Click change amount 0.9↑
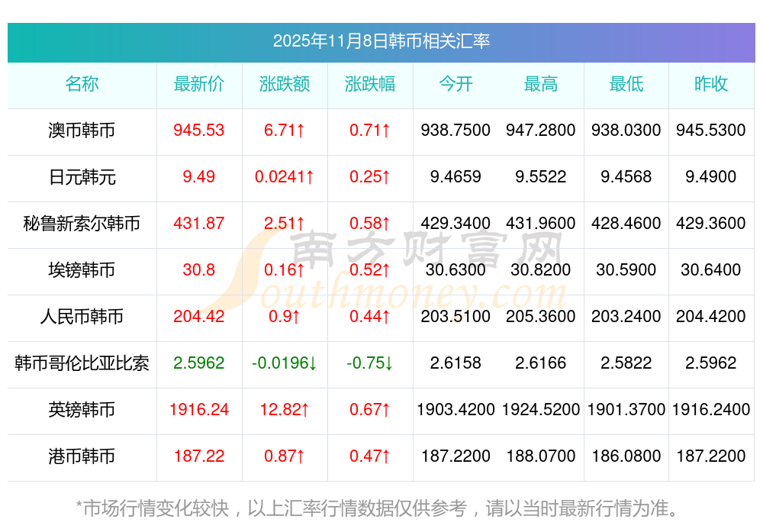This screenshot has height=532, width=763. click(285, 317)
